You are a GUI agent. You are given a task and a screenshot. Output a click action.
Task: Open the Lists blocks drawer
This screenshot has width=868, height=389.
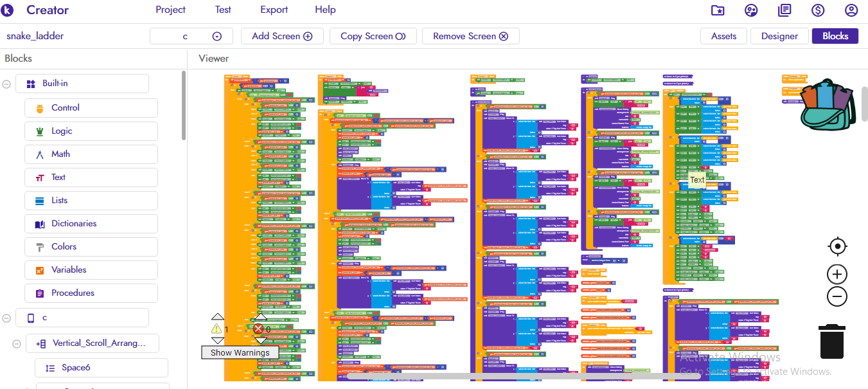click(91, 200)
